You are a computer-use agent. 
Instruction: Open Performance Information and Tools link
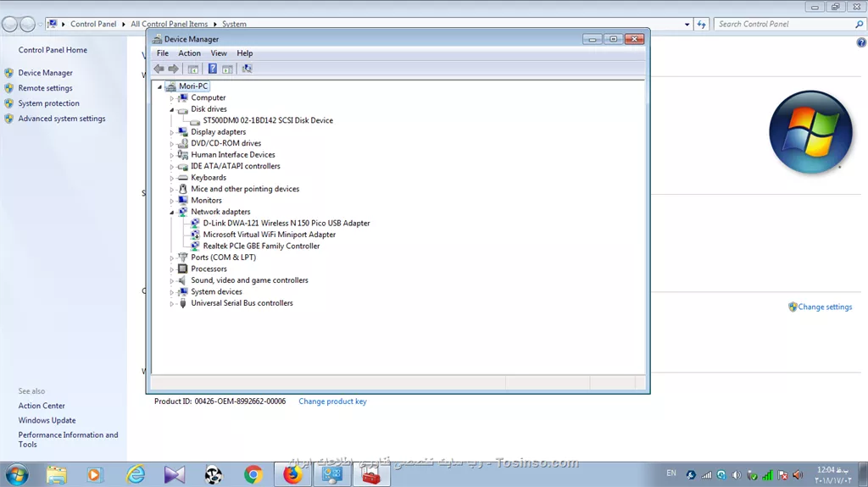68,440
